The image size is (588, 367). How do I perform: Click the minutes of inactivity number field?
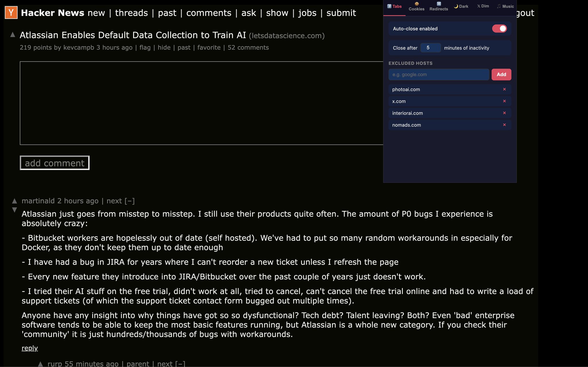[x=430, y=48]
